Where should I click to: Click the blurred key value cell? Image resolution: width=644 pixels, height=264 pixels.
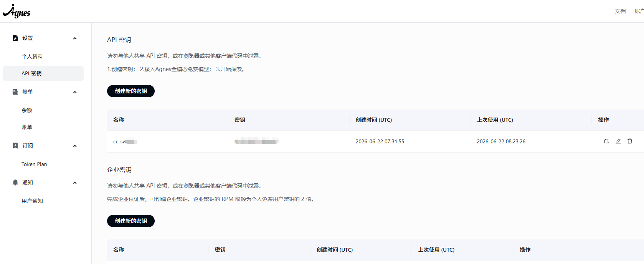pyautogui.click(x=256, y=141)
